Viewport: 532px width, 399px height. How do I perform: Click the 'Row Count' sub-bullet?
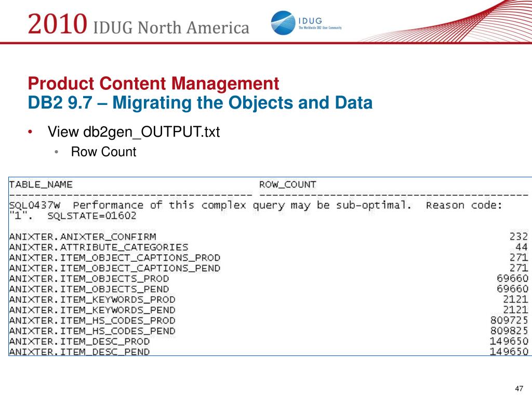pos(103,152)
